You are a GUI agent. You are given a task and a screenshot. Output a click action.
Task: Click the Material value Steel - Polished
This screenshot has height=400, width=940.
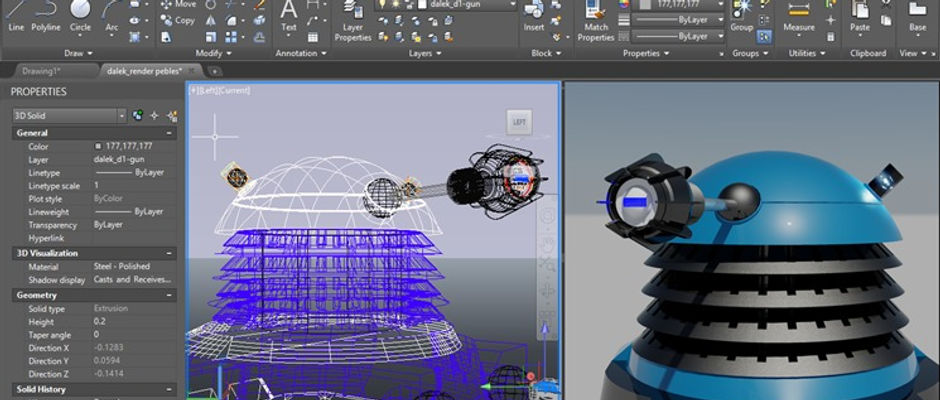[122, 266]
